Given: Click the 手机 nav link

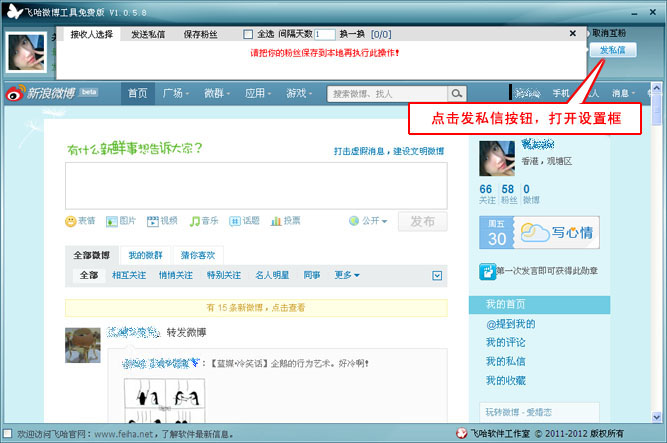Looking at the screenshot, I should pyautogui.click(x=561, y=93).
